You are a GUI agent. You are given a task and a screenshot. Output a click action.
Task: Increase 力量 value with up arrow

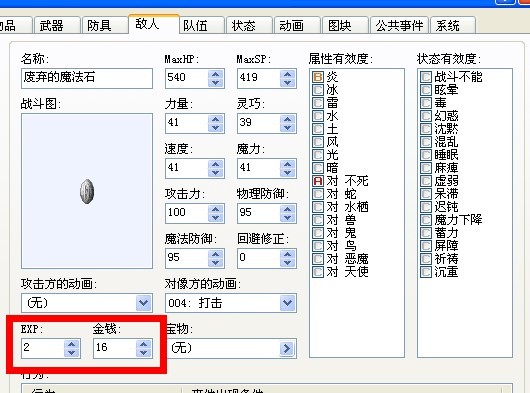coord(216,119)
